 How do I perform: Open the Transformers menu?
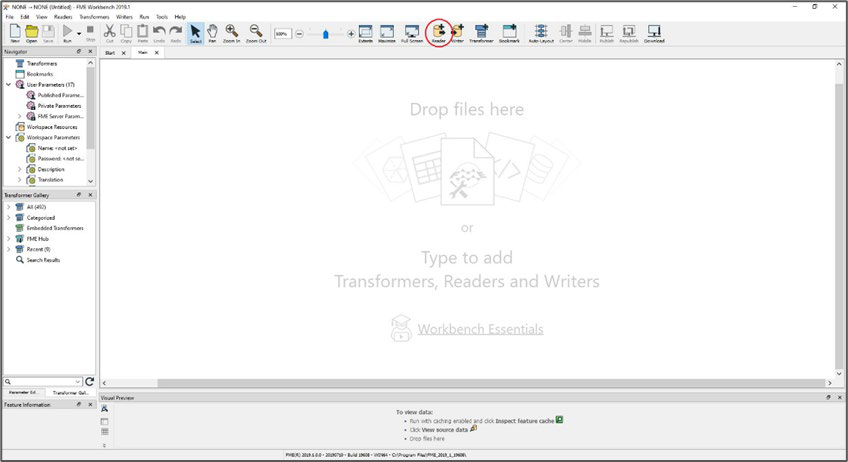(x=94, y=17)
